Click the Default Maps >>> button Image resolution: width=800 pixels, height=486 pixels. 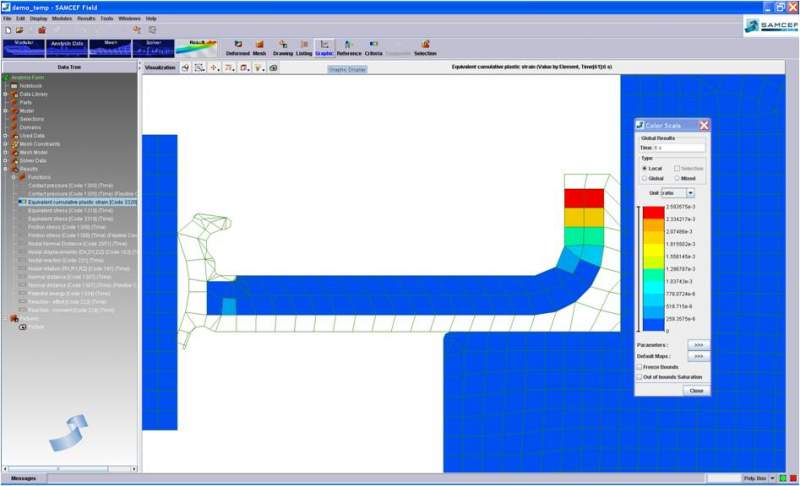(698, 356)
